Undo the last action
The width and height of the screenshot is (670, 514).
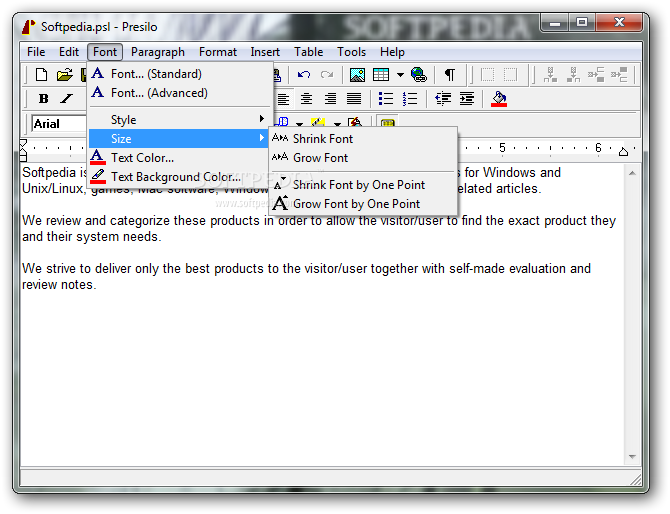(x=304, y=75)
